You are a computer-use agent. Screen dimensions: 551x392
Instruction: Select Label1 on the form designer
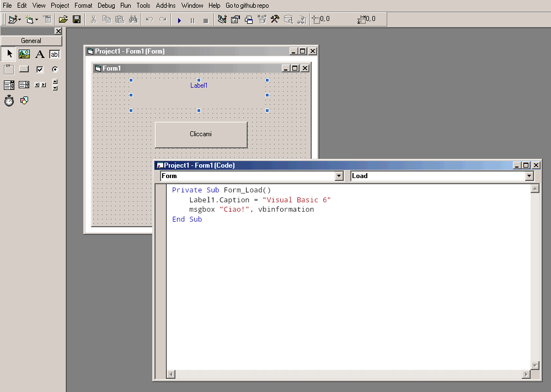[x=199, y=95]
